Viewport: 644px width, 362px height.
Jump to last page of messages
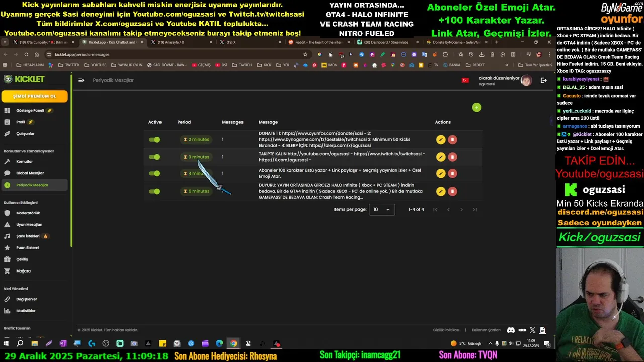click(474, 209)
